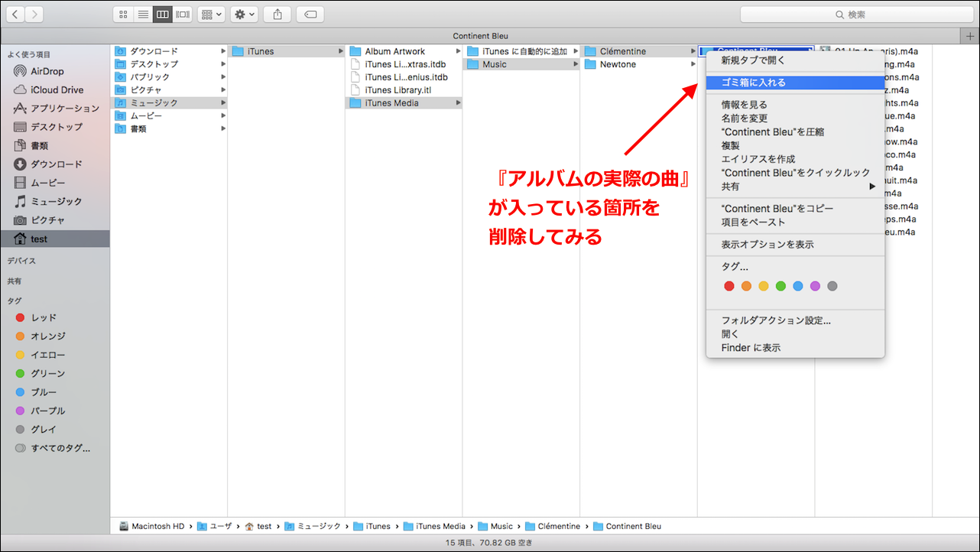The width and height of the screenshot is (980, 552).
Task: Open iCloud Drive in the sidebar
Action: [54, 89]
